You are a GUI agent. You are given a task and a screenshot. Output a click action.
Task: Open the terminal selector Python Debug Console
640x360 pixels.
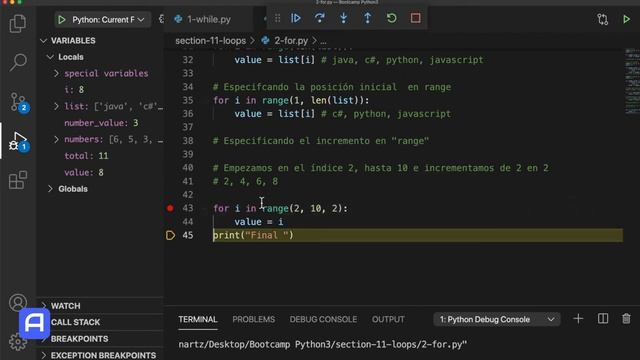coord(497,319)
